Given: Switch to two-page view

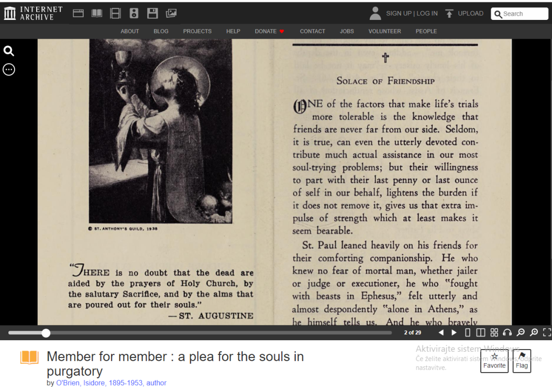Looking at the screenshot, I should point(481,332).
